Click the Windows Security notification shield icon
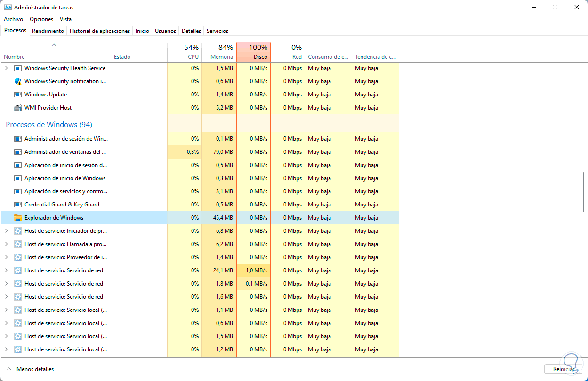The height and width of the screenshot is (381, 588). [18, 81]
